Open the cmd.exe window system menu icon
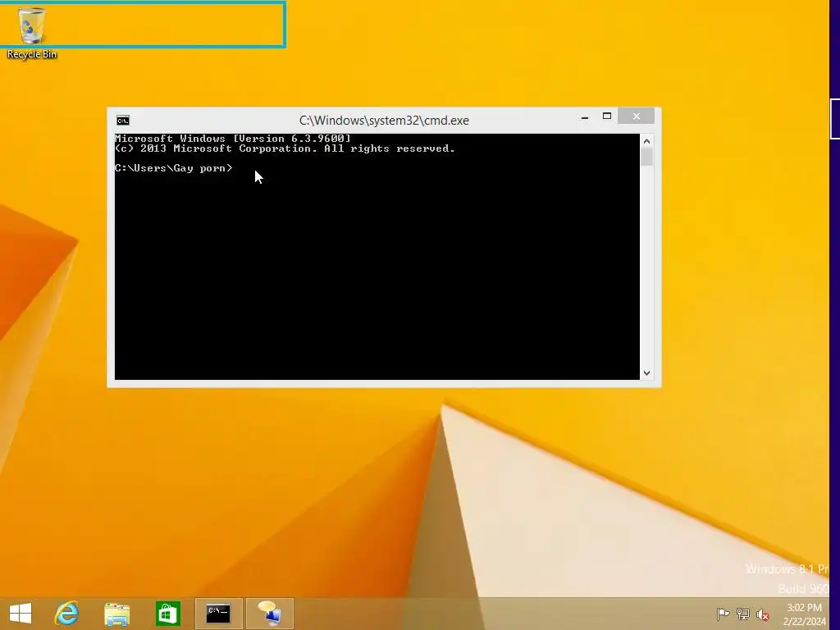 (x=123, y=121)
